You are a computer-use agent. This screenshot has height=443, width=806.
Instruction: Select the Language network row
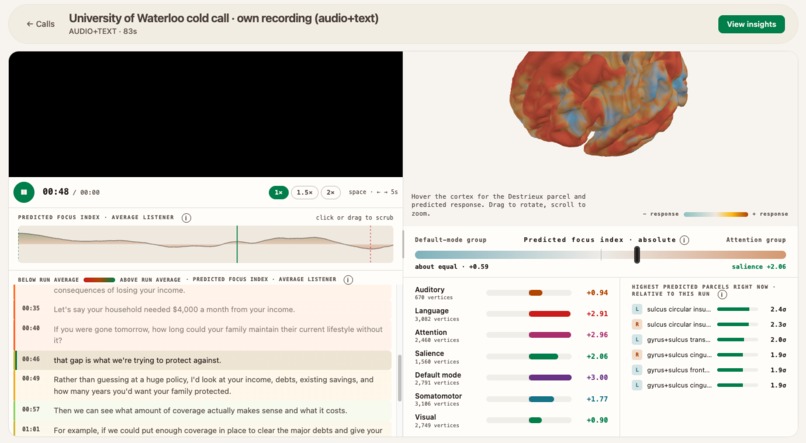[x=511, y=314]
